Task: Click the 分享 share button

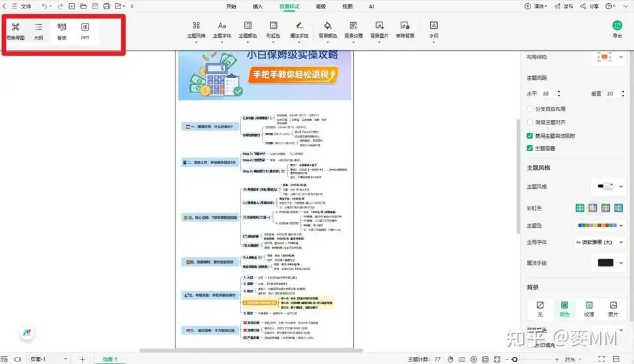Action: tap(589, 6)
